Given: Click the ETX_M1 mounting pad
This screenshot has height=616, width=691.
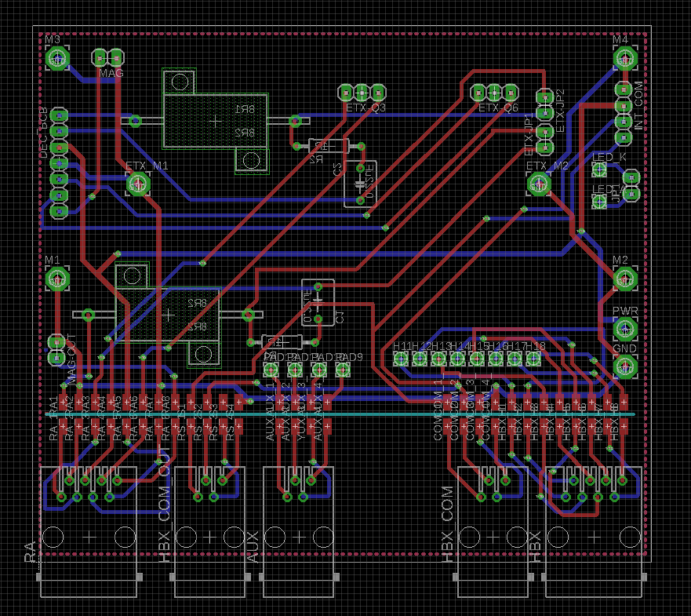Looking at the screenshot, I should click(138, 184).
